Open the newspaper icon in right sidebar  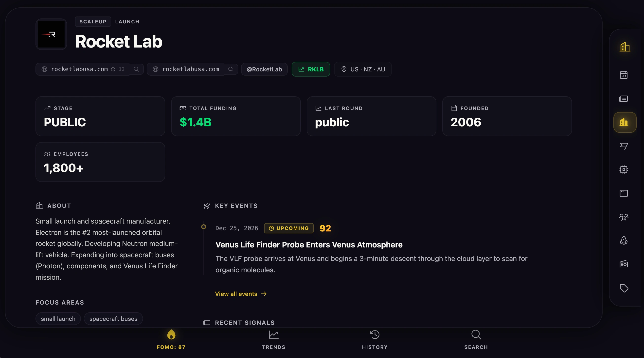pyautogui.click(x=624, y=99)
